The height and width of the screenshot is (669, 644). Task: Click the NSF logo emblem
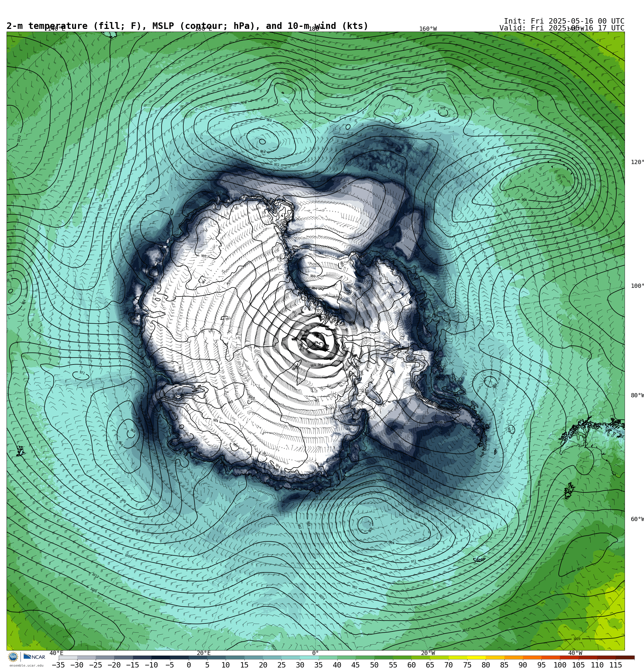tap(13, 657)
